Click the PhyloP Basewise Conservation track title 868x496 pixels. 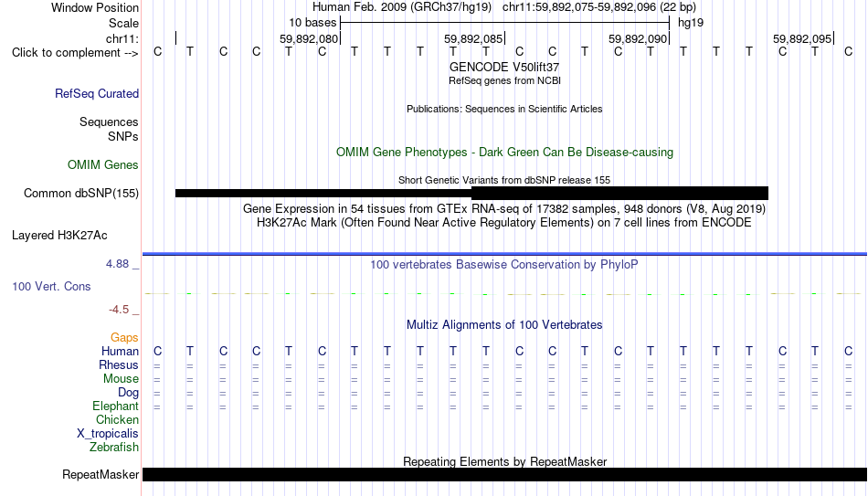tap(504, 265)
